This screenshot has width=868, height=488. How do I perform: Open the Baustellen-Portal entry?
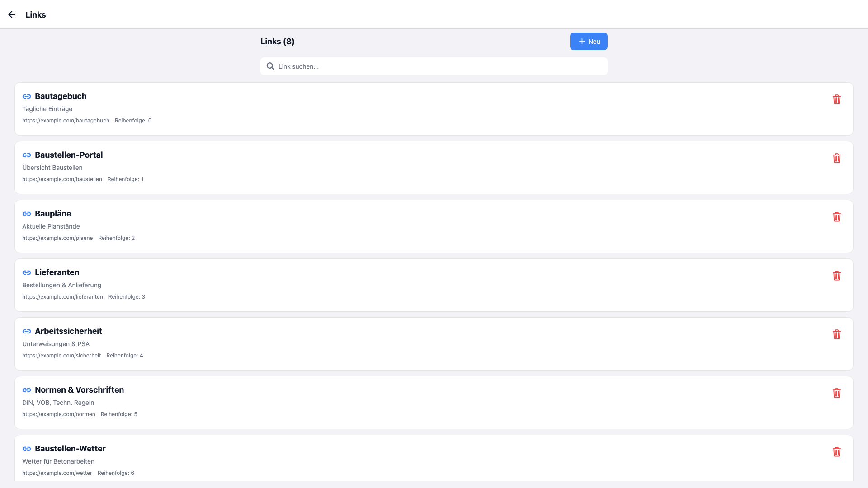pyautogui.click(x=69, y=155)
